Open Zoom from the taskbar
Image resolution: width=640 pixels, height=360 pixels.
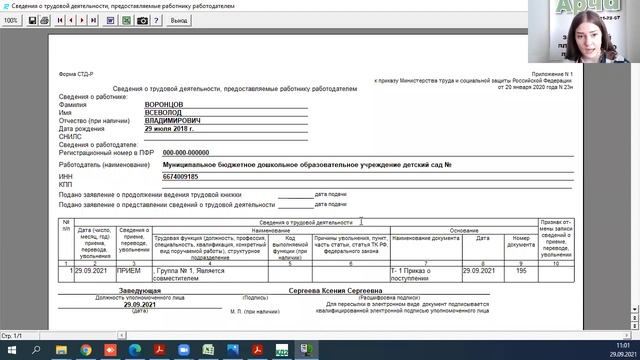[x=184, y=350]
